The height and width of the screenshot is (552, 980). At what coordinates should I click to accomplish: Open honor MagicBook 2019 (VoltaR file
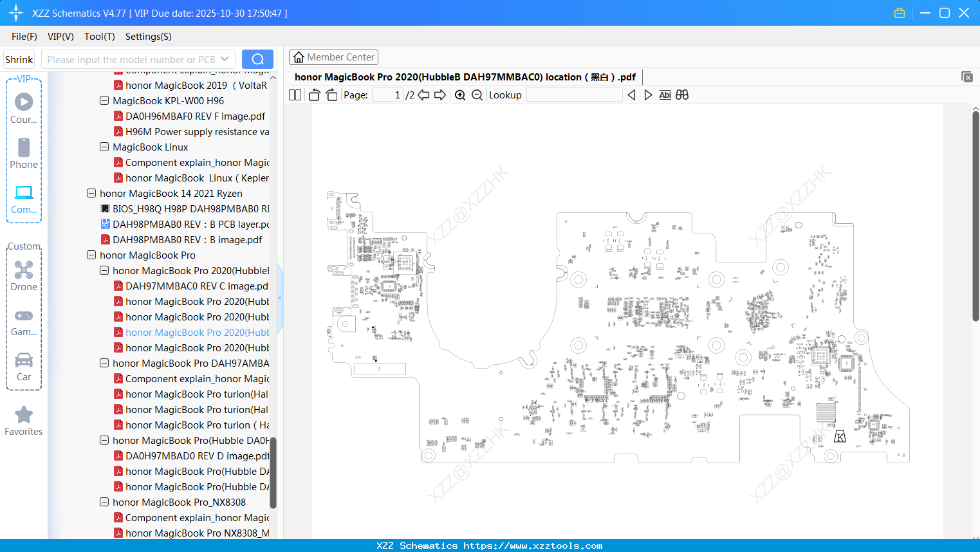190,86
